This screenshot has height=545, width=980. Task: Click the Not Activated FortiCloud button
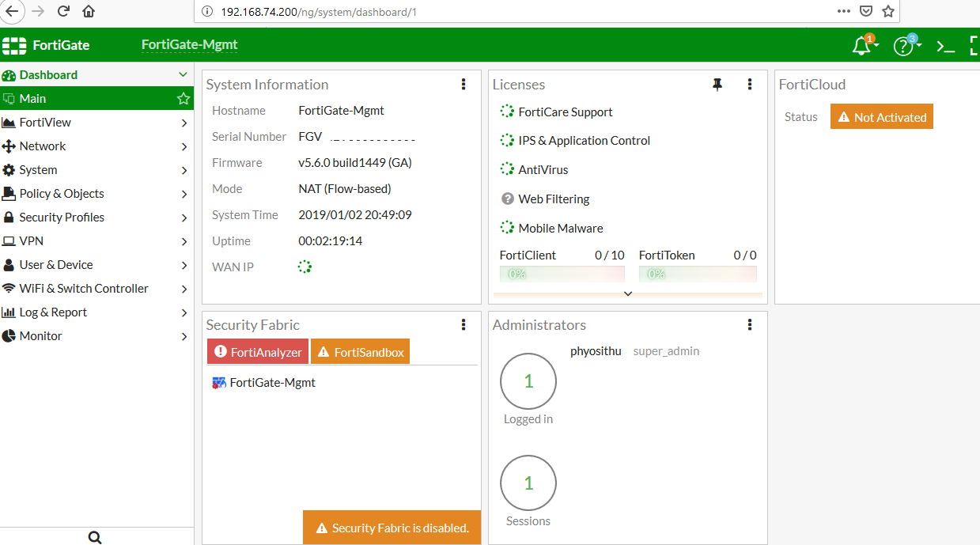pos(881,116)
